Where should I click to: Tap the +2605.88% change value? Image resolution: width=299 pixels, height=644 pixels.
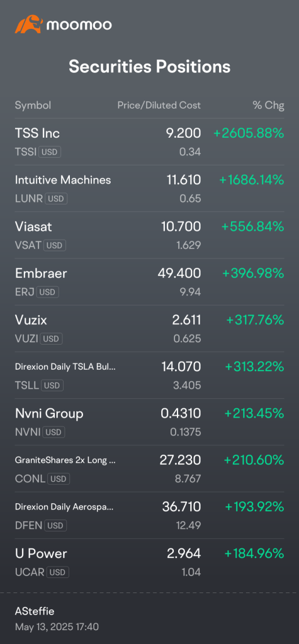tap(249, 133)
